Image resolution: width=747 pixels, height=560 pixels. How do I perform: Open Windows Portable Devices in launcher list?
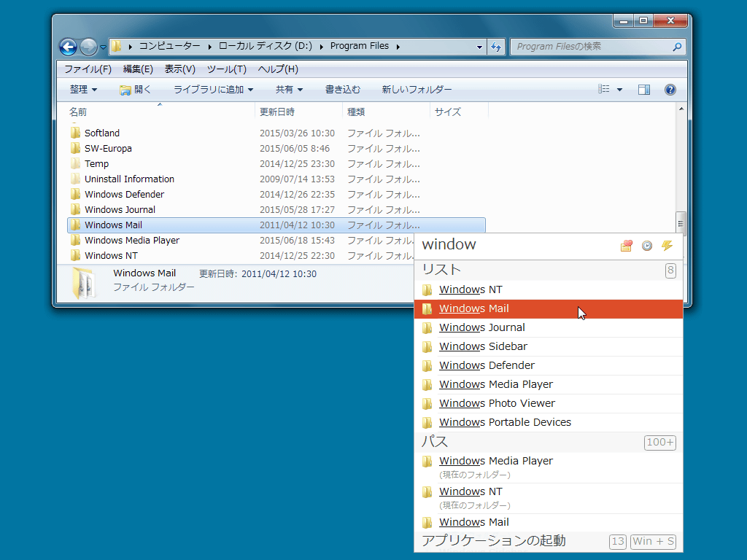click(x=549, y=422)
